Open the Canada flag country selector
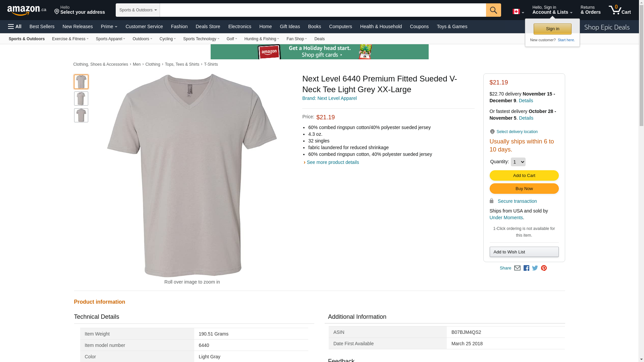Image resolution: width=644 pixels, height=362 pixels. 518,12
